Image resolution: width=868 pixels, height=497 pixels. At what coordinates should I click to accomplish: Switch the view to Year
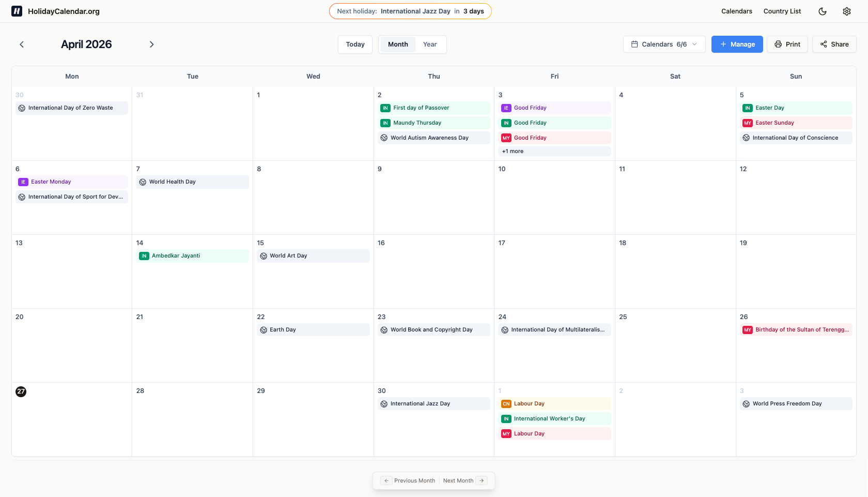[429, 44]
